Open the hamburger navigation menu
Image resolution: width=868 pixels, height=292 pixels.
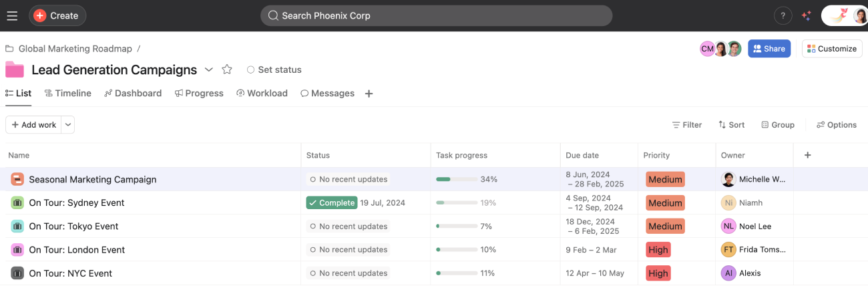click(x=12, y=15)
